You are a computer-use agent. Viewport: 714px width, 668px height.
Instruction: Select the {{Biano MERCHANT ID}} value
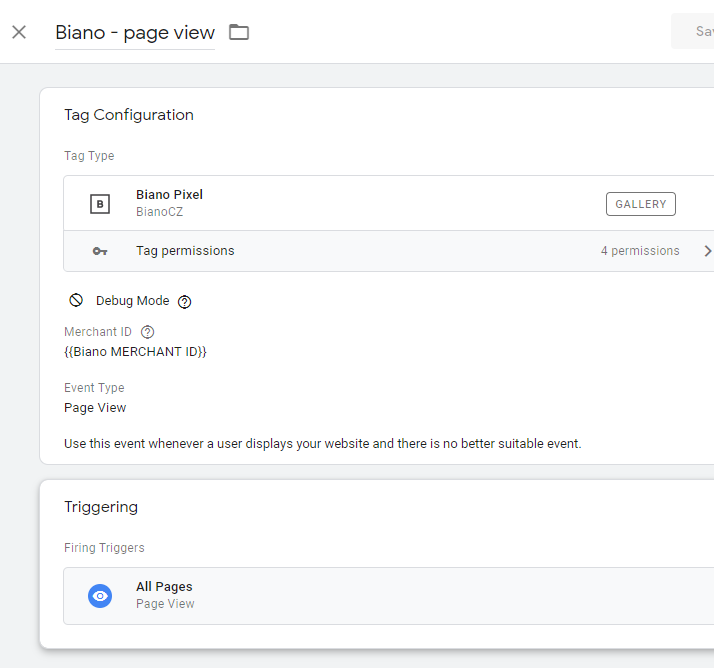point(135,352)
